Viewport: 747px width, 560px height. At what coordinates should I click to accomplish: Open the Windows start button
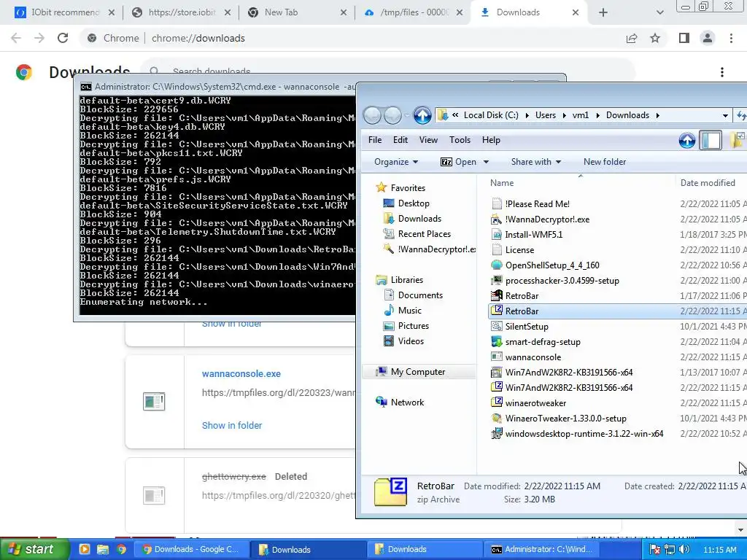[34, 549]
